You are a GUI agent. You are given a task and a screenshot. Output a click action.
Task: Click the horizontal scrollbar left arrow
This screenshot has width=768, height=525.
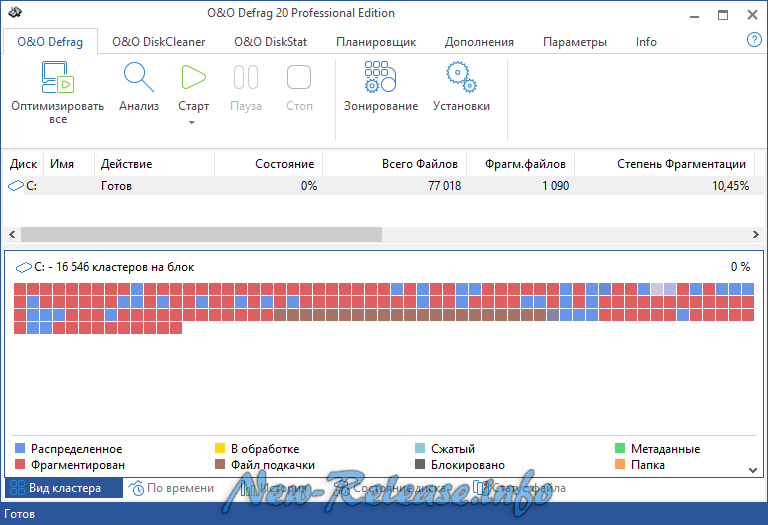pyautogui.click(x=12, y=235)
